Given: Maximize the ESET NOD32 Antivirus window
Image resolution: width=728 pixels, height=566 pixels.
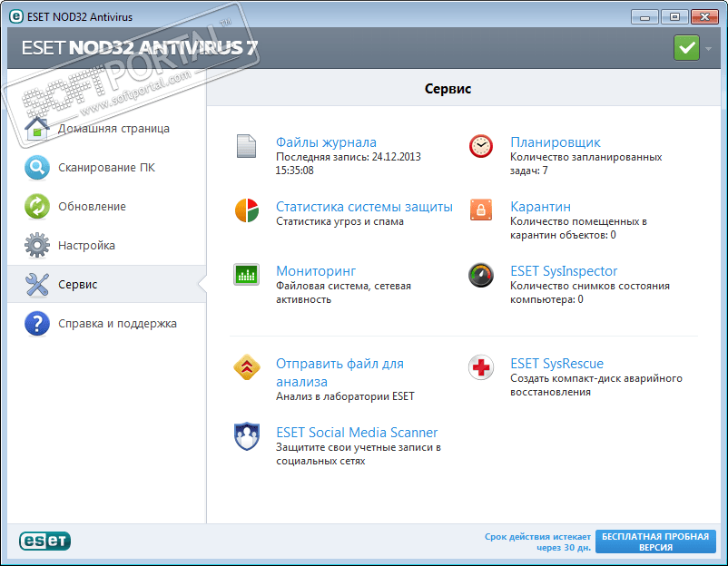Looking at the screenshot, I should [674, 17].
